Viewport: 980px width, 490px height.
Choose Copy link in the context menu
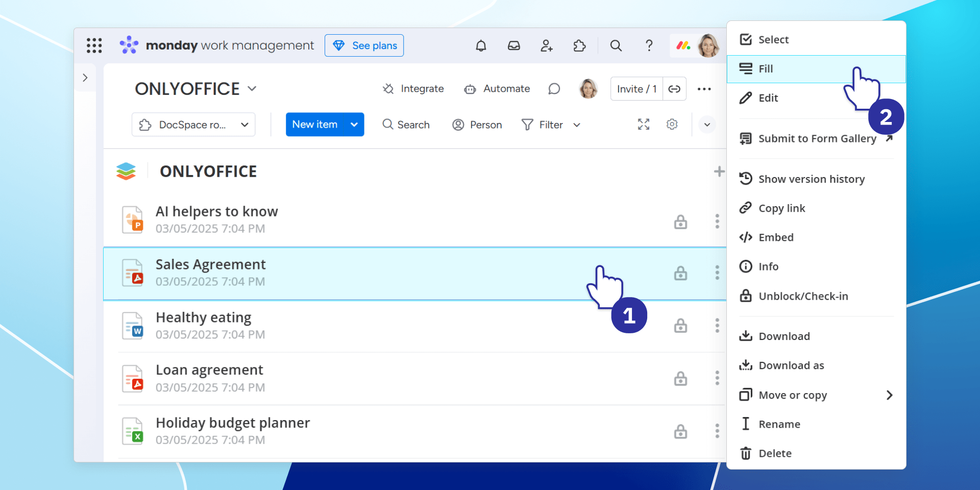816,208
